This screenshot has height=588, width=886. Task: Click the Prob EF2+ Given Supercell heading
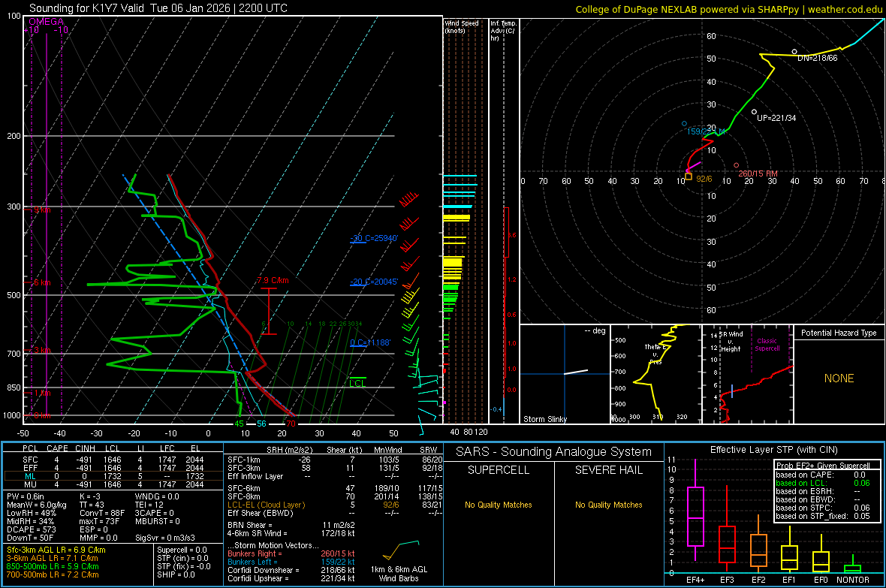[x=823, y=466]
